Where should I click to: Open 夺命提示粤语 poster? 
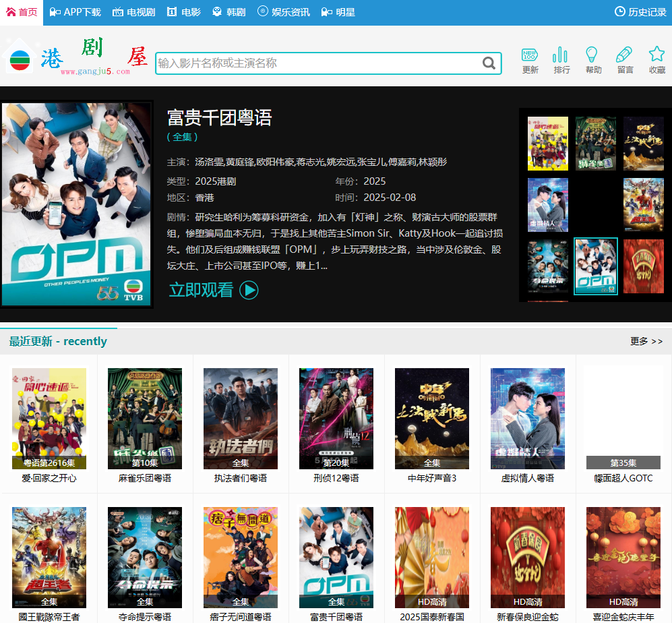click(x=145, y=558)
